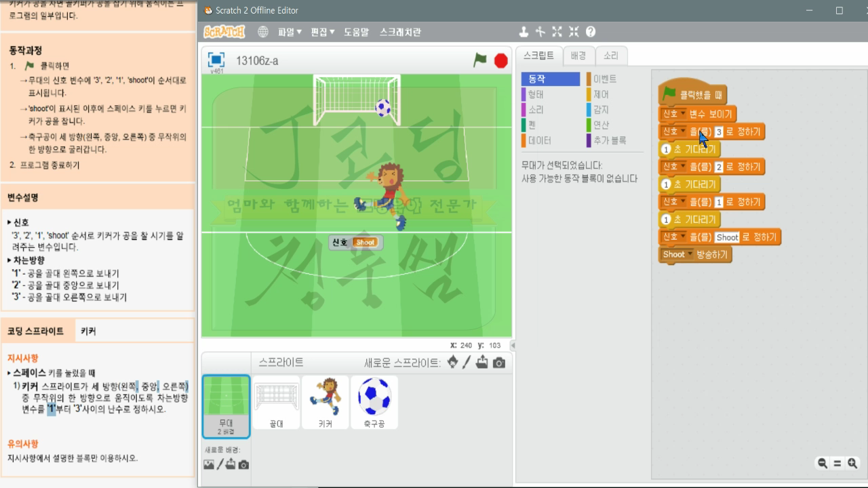Click the Shoot text field in 정하기 block

tap(727, 237)
